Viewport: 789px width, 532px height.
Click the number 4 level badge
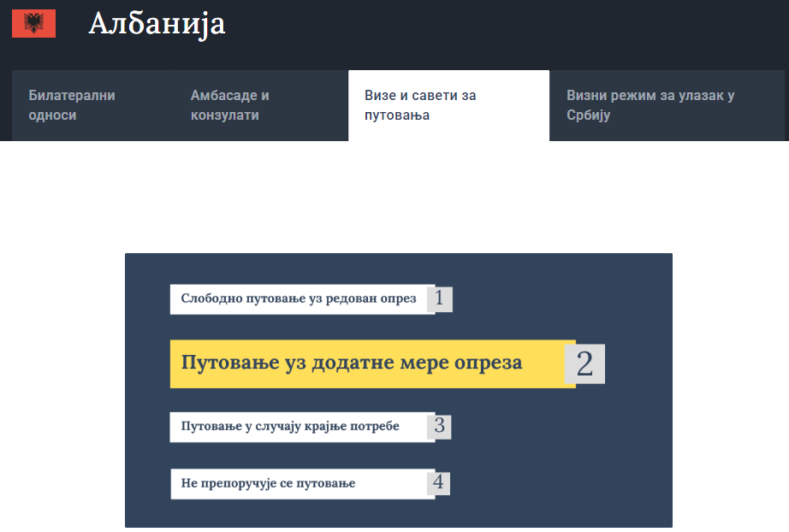(x=438, y=483)
